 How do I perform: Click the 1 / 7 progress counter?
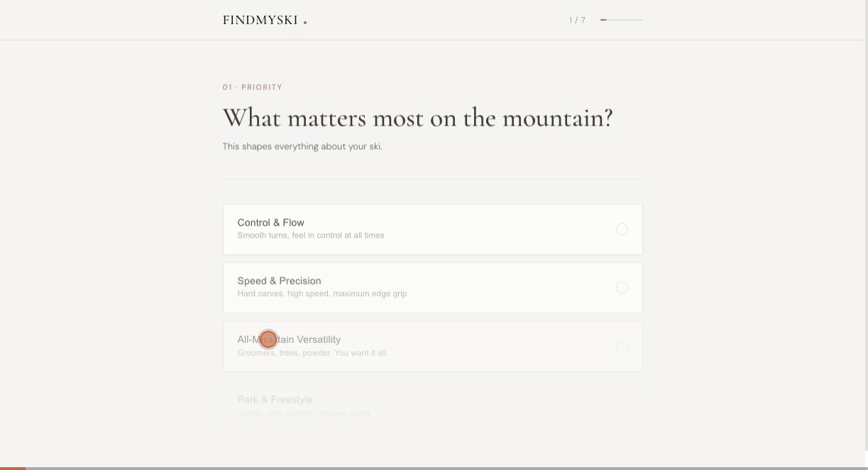pyautogui.click(x=577, y=20)
